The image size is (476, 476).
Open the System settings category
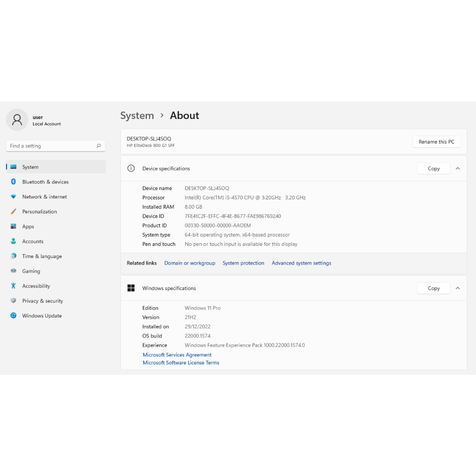click(x=56, y=167)
